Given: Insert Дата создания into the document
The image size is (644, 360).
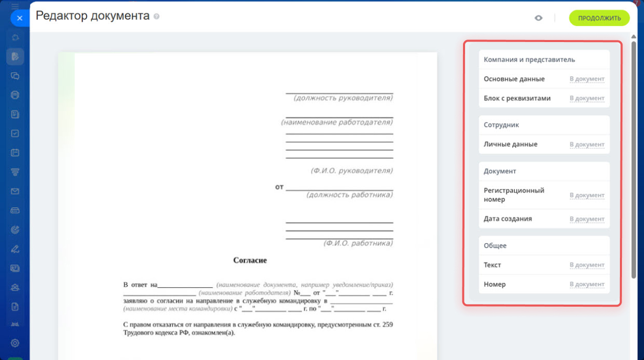Looking at the screenshot, I should 587,219.
